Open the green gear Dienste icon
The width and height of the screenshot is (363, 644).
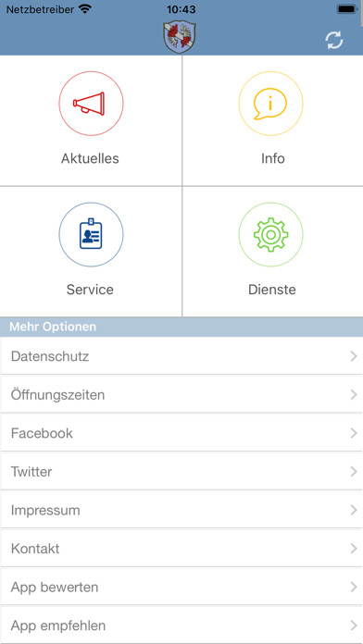pyautogui.click(x=271, y=234)
